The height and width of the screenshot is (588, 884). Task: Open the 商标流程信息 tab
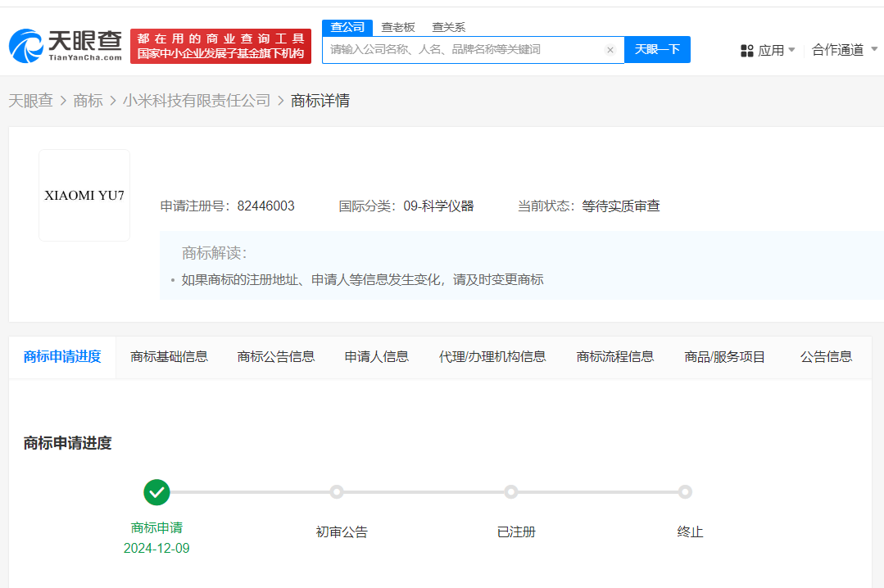[x=614, y=356]
